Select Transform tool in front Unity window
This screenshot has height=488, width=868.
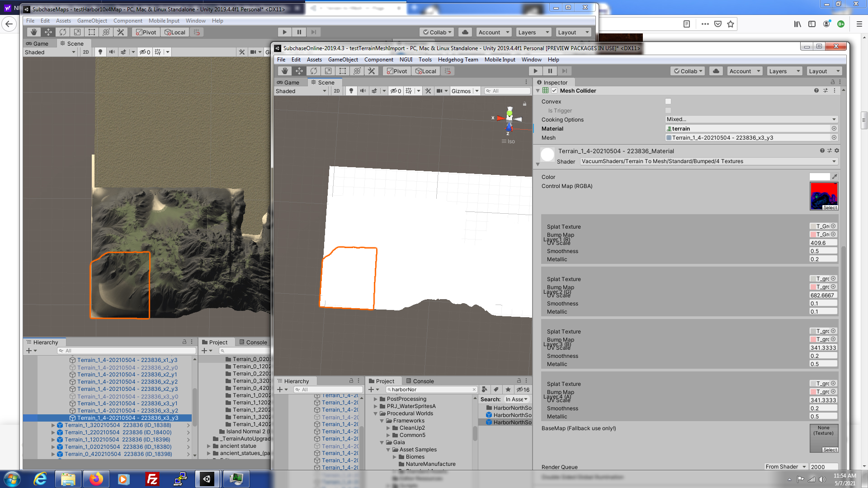pos(357,71)
